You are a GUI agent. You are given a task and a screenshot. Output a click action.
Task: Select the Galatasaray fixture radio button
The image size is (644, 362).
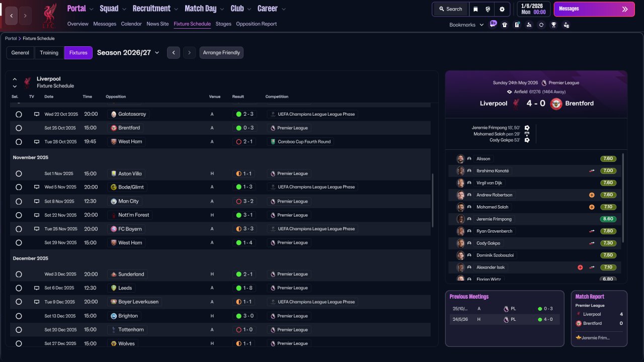(x=19, y=115)
